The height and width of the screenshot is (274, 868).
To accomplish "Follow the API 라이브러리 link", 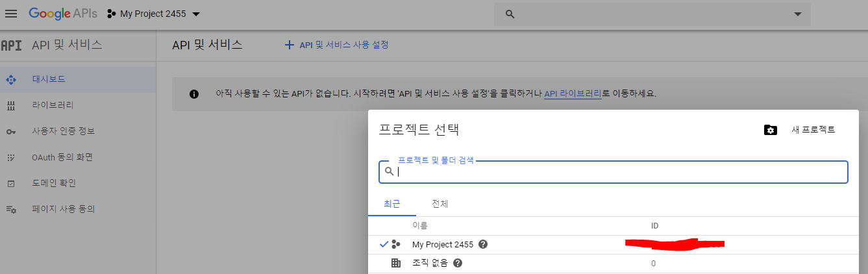I will click(573, 93).
